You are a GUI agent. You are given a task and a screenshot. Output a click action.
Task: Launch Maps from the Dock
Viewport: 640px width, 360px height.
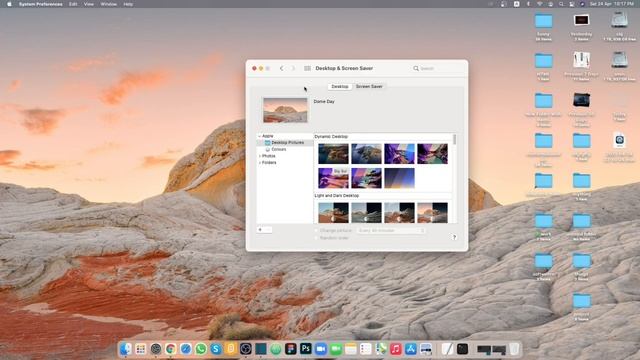381,349
